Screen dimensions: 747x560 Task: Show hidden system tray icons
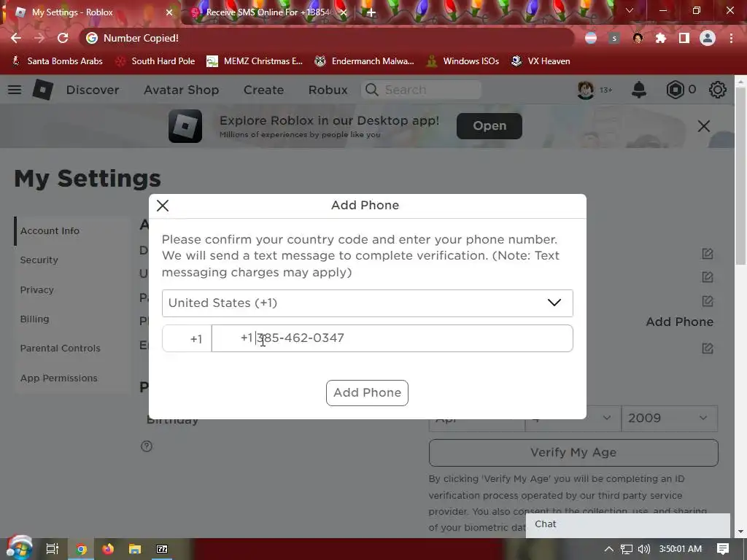609,549
